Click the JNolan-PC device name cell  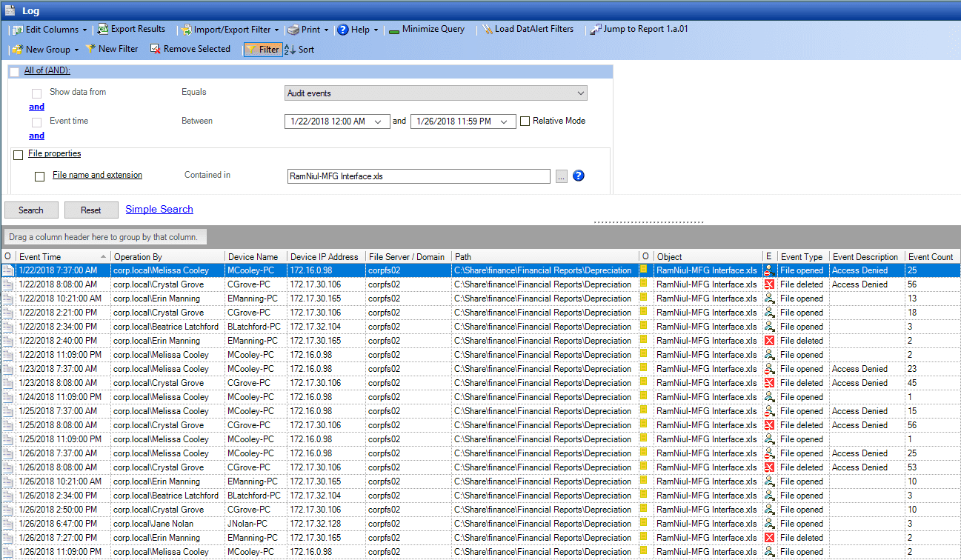[256, 524]
